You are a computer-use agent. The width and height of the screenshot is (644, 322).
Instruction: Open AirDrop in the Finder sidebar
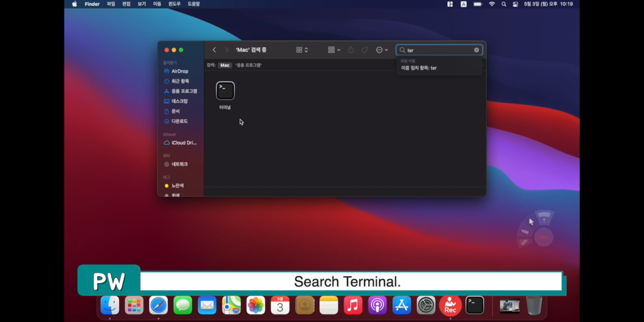tap(181, 71)
